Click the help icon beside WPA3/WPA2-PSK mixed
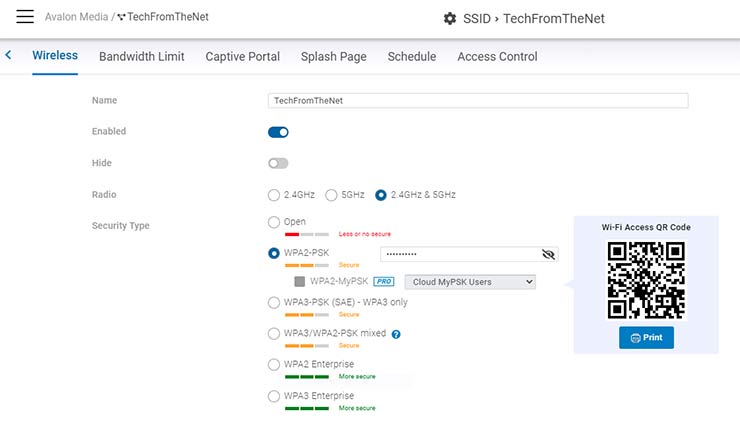This screenshot has width=740, height=428. (396, 334)
